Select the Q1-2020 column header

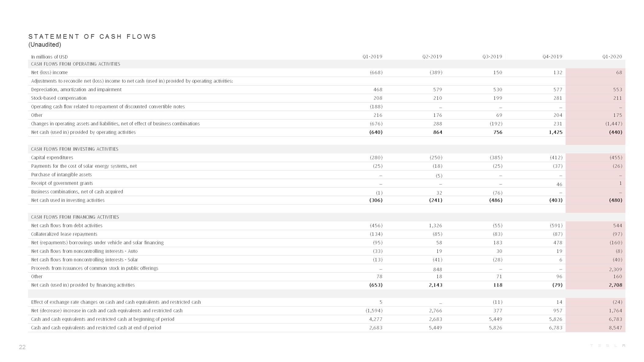click(x=612, y=57)
